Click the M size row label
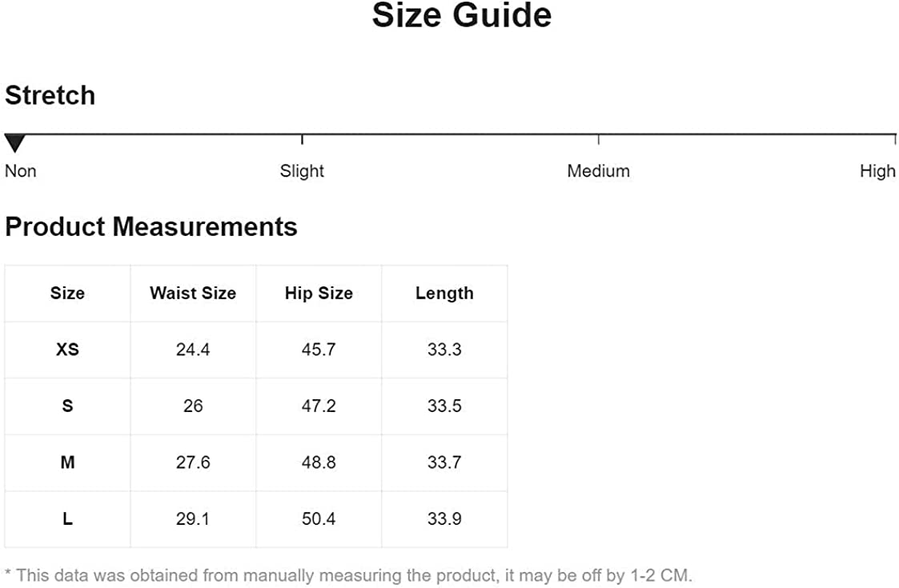 pos(67,462)
